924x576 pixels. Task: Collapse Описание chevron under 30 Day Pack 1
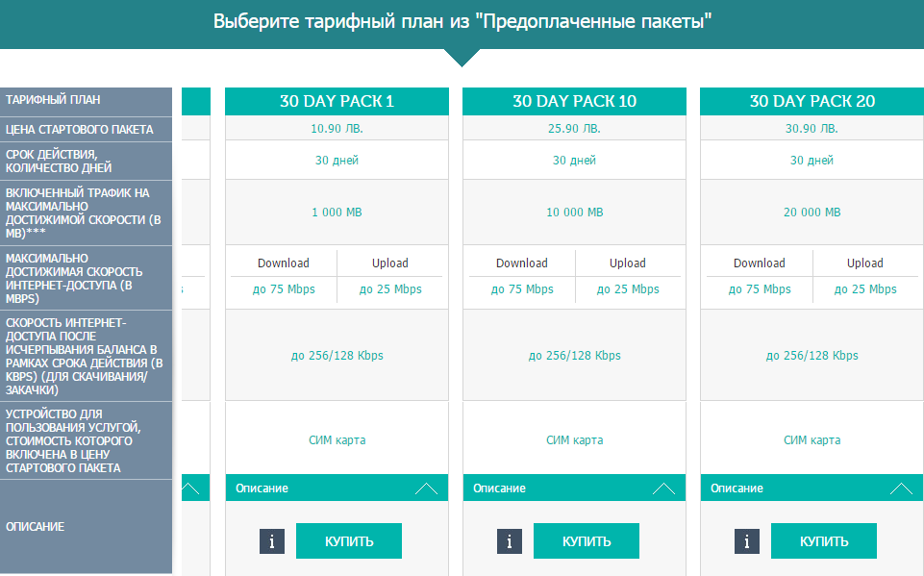[426, 488]
